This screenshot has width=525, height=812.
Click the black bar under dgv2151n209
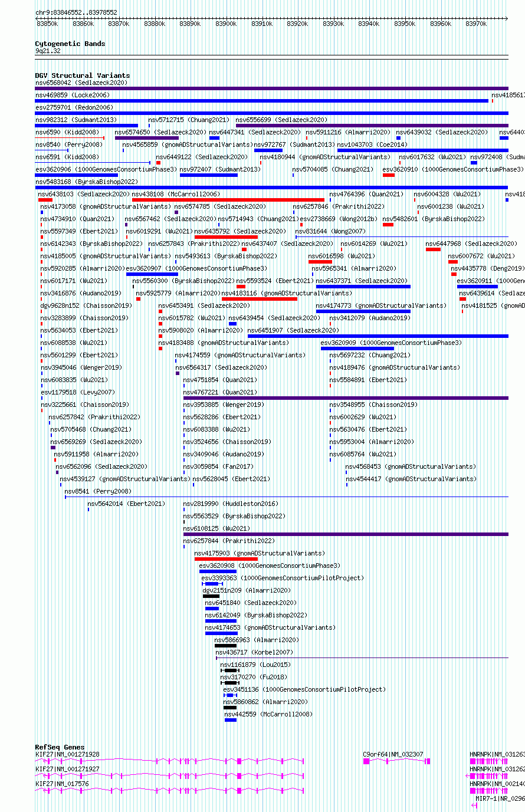(x=211, y=596)
